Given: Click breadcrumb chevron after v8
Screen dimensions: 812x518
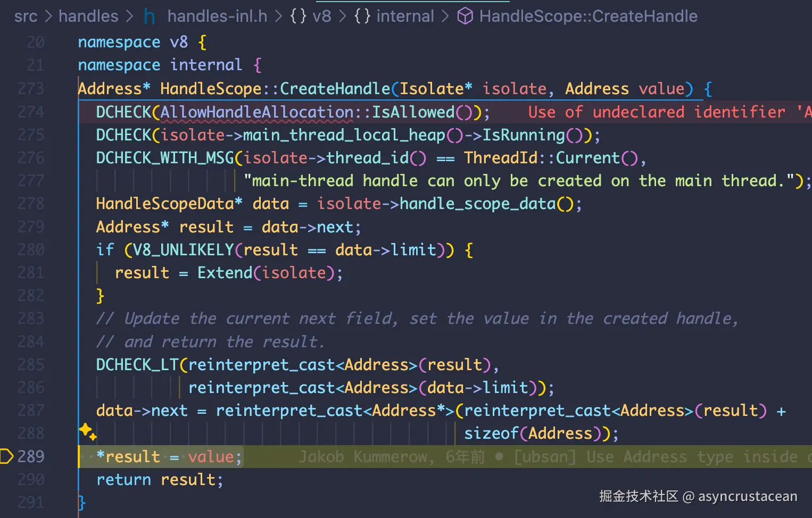Looking at the screenshot, I should pos(342,16).
